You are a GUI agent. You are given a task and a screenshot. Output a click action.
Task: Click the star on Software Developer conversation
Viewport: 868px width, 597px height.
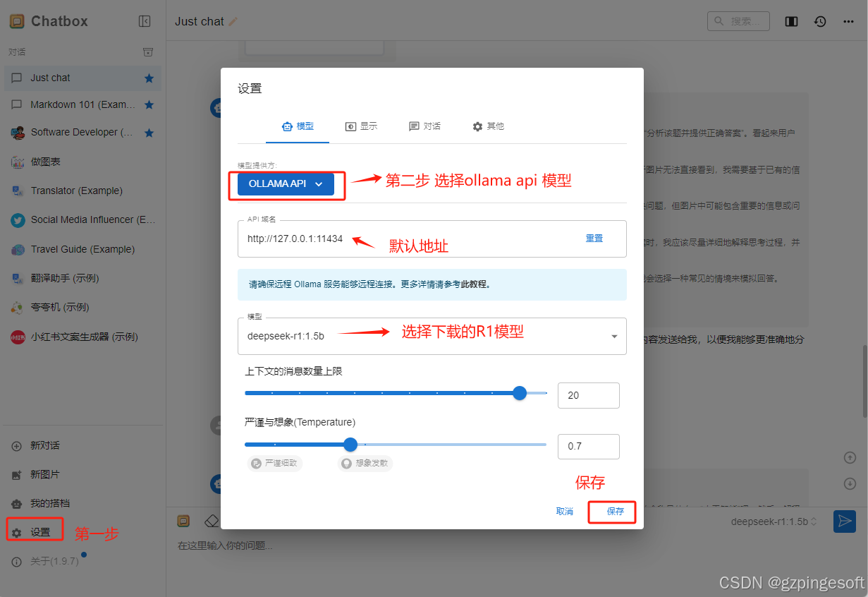pyautogui.click(x=149, y=133)
